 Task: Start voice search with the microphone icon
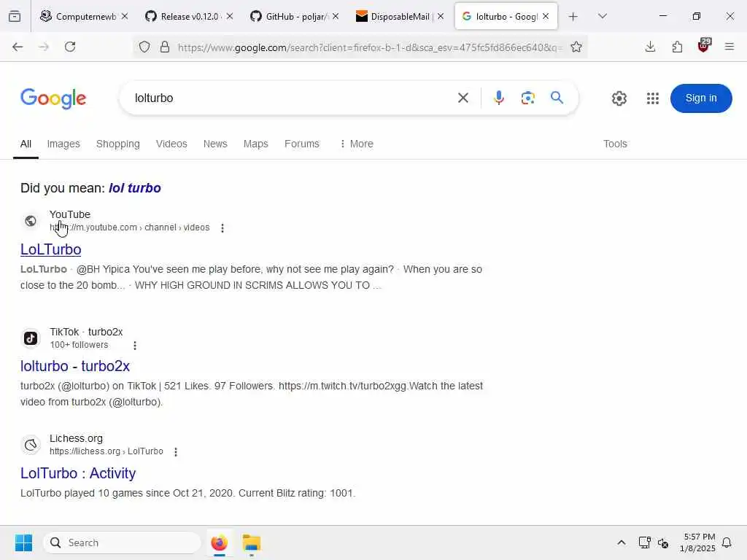(499, 98)
